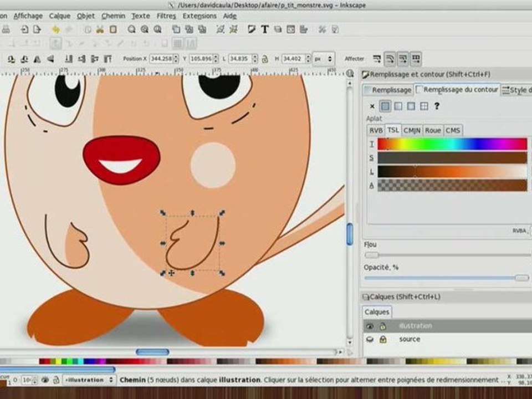
Task: Open the Layers dialog toolbar icon
Action: pyautogui.click(x=278, y=30)
